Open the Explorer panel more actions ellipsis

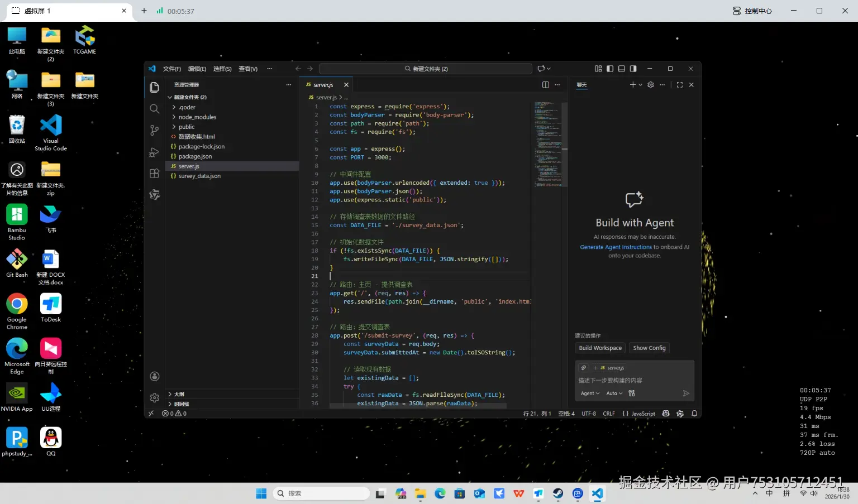click(x=289, y=85)
